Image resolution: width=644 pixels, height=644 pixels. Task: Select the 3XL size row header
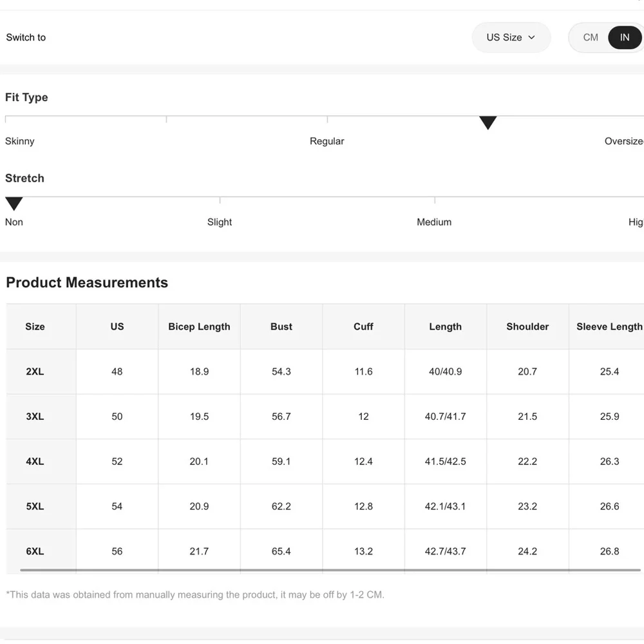[x=35, y=417]
